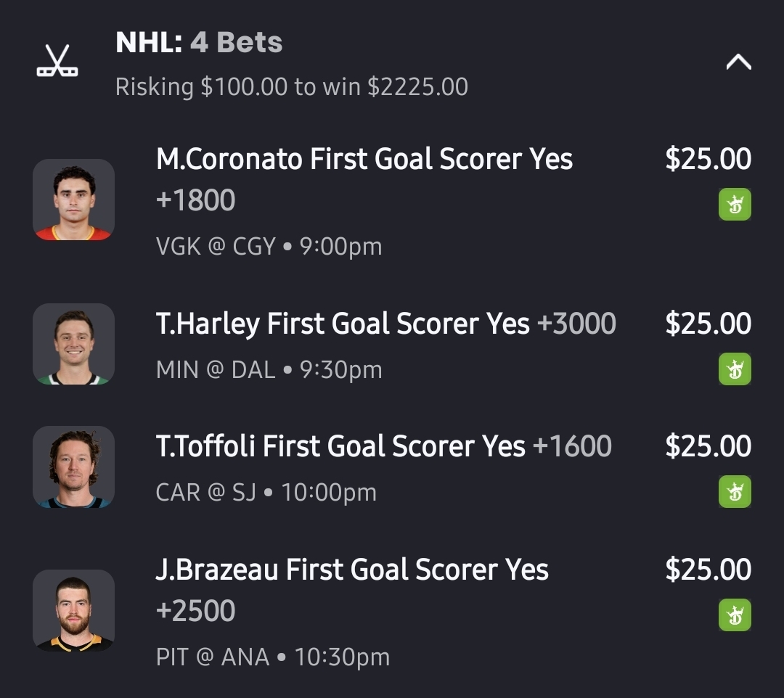
Task: Open M.Coronato player headshot
Action: (73, 200)
